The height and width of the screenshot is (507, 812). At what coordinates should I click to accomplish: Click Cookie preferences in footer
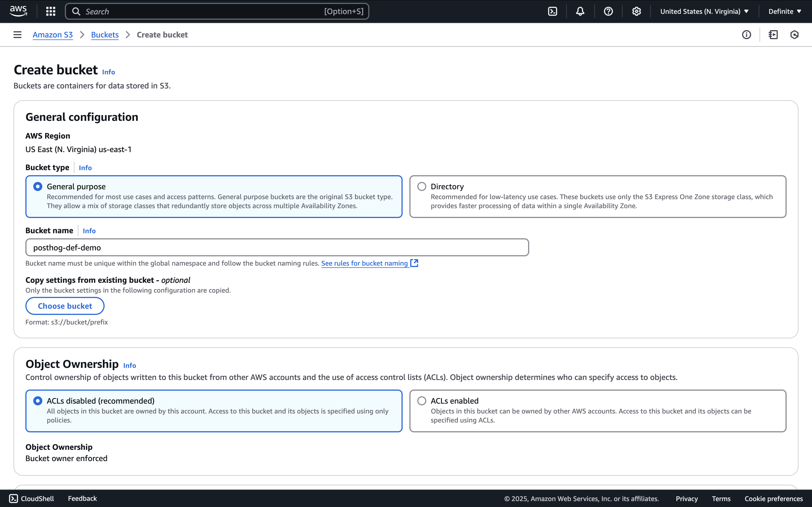(773, 499)
